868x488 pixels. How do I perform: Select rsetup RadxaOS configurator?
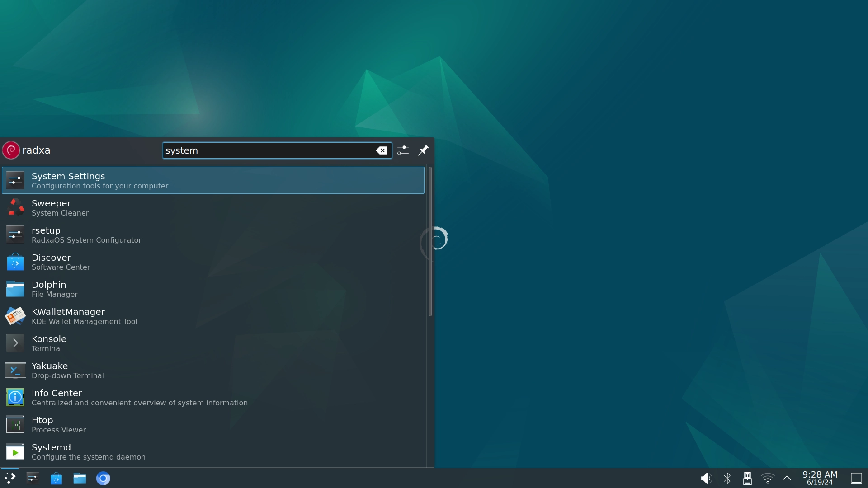(x=213, y=235)
